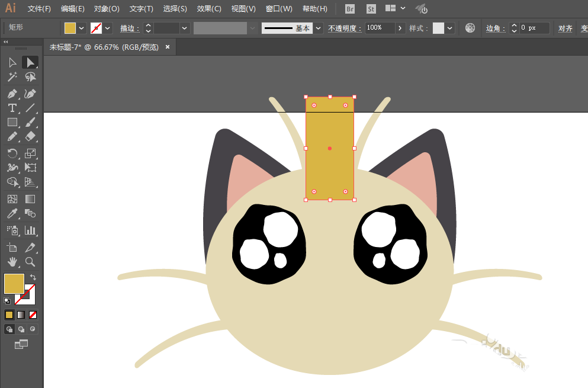
Task: Select the Curvature tool
Action: (30, 94)
